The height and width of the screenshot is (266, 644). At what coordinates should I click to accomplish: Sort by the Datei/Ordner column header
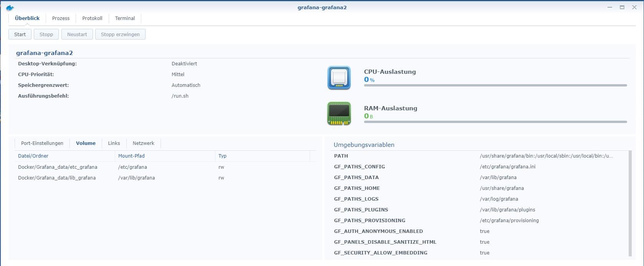(x=65, y=156)
